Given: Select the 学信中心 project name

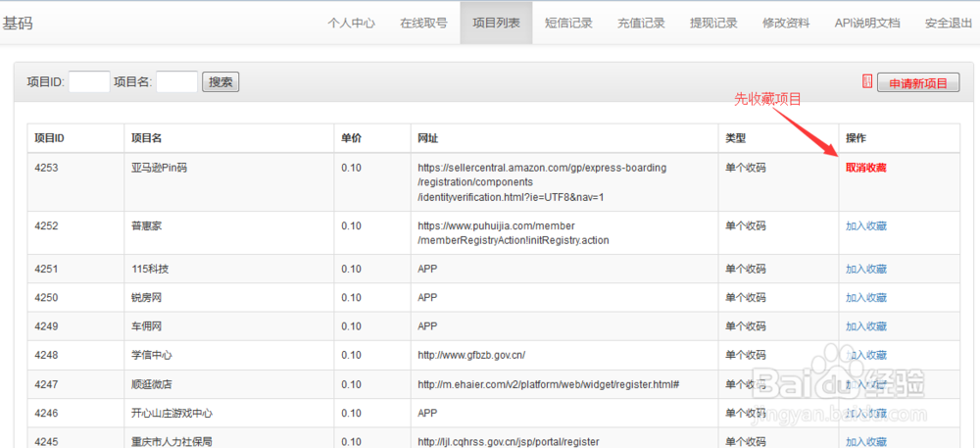Looking at the screenshot, I should point(151,356).
